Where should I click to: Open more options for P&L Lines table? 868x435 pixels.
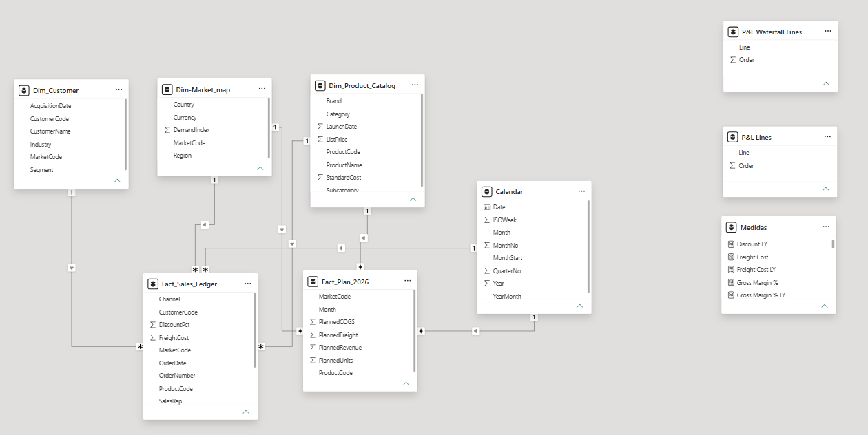tap(827, 136)
